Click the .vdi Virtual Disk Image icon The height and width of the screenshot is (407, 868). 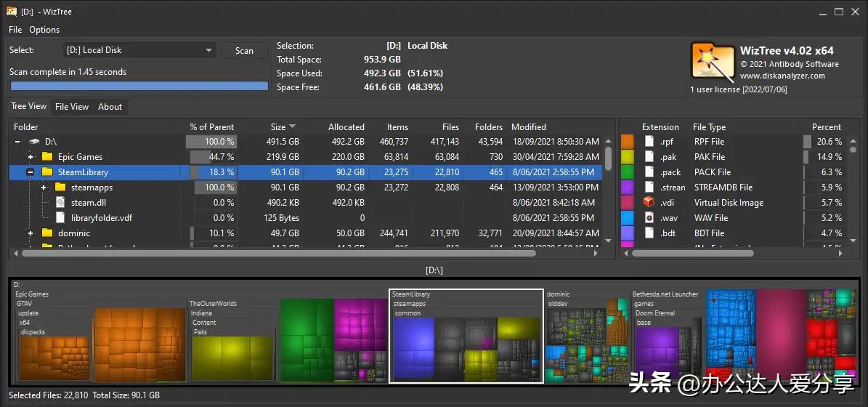(x=649, y=203)
